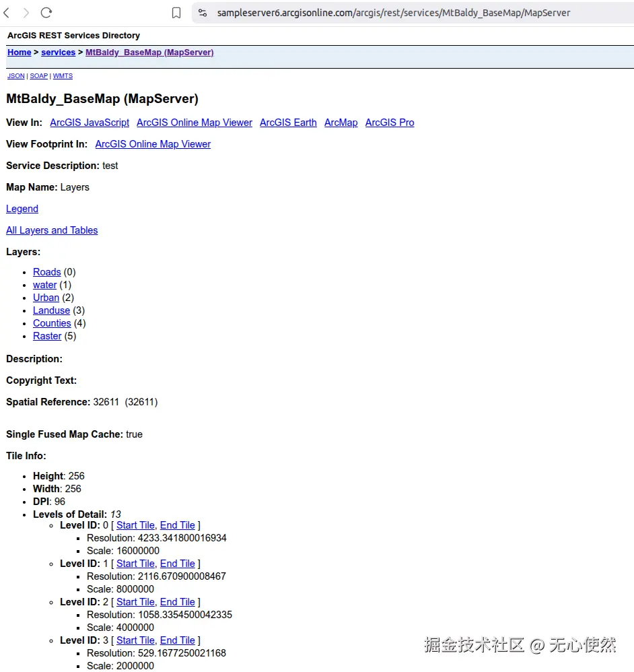634x672 pixels.
Task: Click the MtBaldy_BaseMap (MapServer) heading
Action: click(x=102, y=99)
